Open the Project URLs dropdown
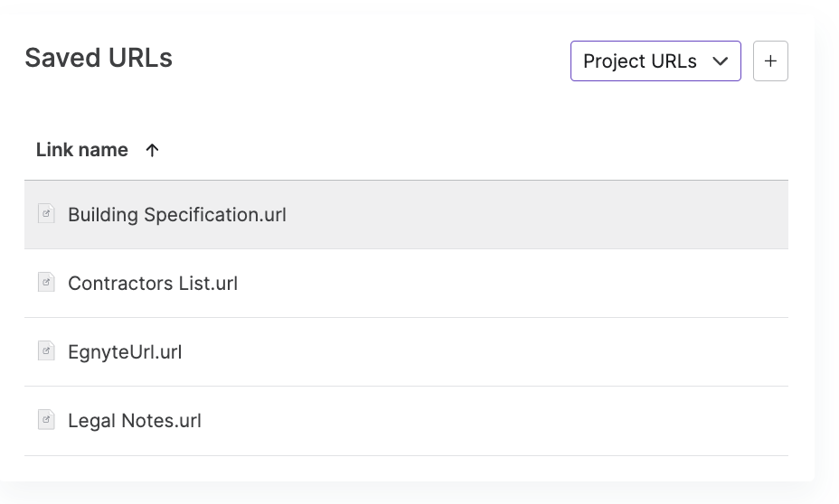839x504 pixels. 655,61
